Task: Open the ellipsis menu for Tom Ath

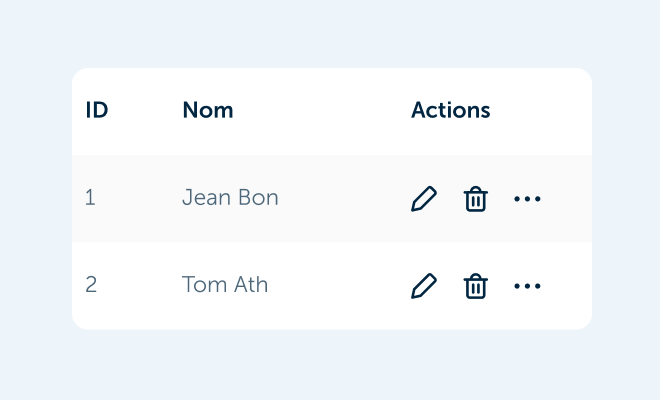Action: [x=527, y=286]
